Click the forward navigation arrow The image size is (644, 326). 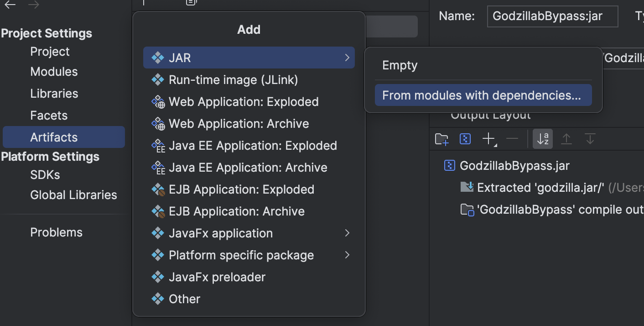click(33, 5)
